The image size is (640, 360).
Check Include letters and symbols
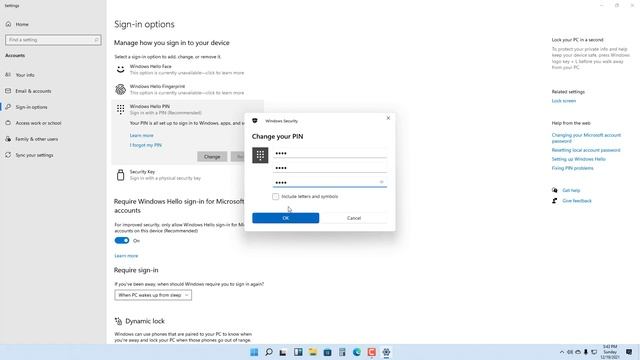click(276, 197)
